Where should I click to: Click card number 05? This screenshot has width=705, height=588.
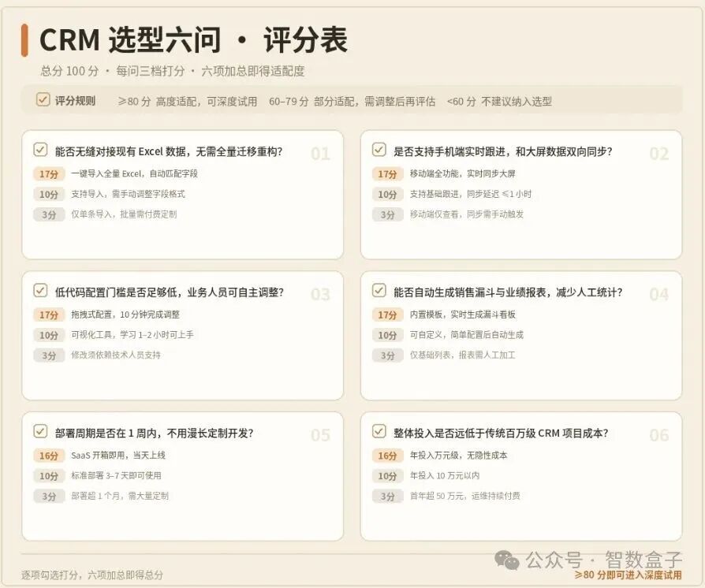click(x=320, y=435)
